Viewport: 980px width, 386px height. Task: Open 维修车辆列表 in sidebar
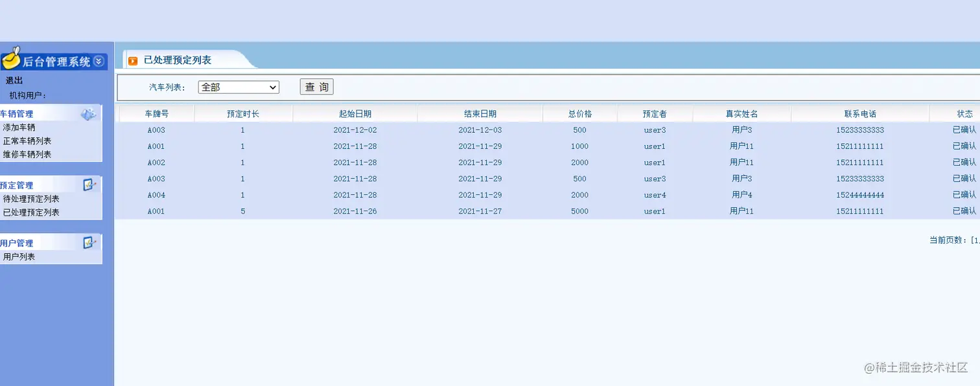27,154
